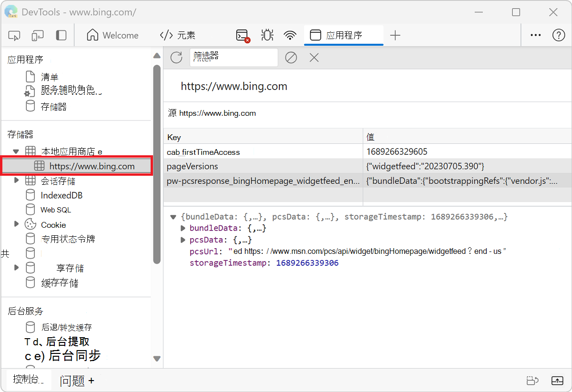Select the inspect element tool icon

tap(14, 35)
